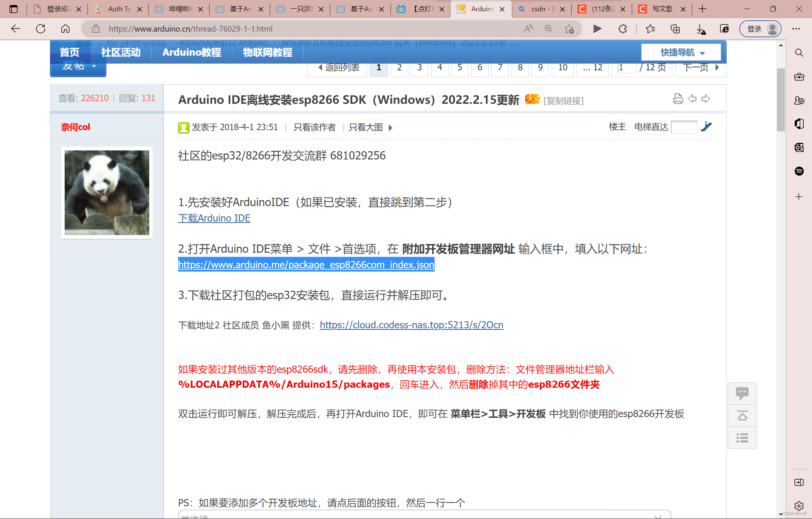
Task: Click the hot thread 火 badge
Action: (532, 99)
